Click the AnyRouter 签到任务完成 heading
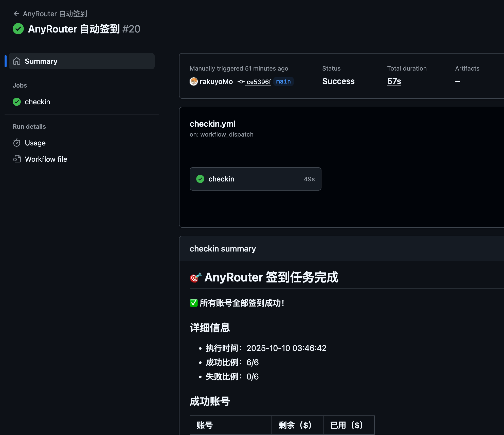This screenshot has height=435, width=504. (271, 277)
